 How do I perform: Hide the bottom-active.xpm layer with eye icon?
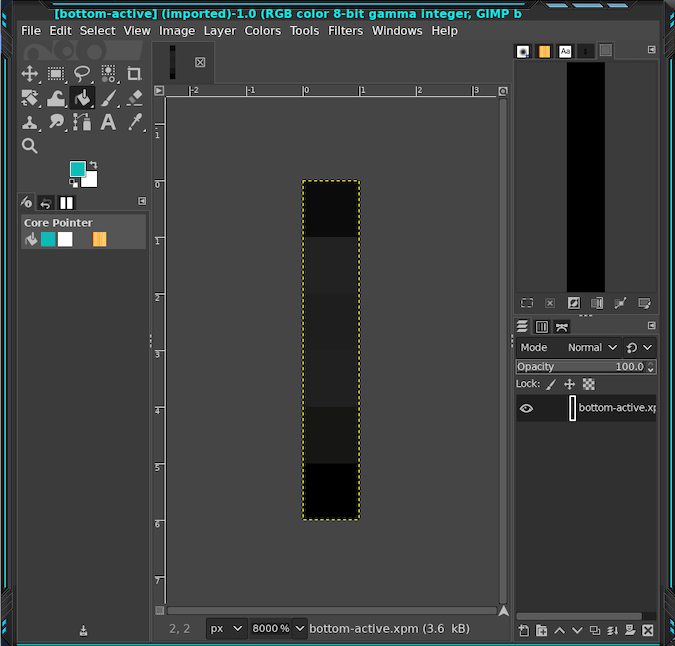pyautogui.click(x=526, y=408)
